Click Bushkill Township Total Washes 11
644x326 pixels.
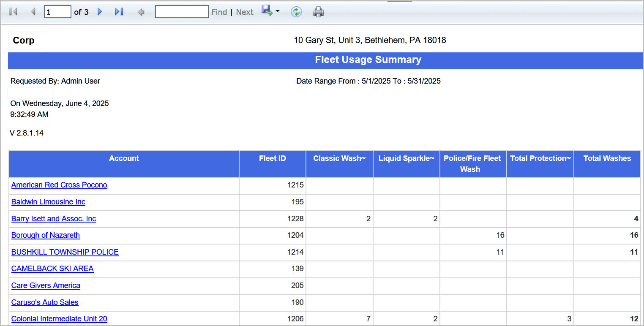point(634,252)
